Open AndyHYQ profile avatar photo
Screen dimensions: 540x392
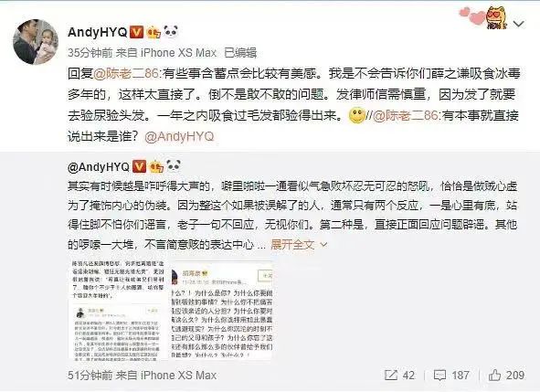36,42
